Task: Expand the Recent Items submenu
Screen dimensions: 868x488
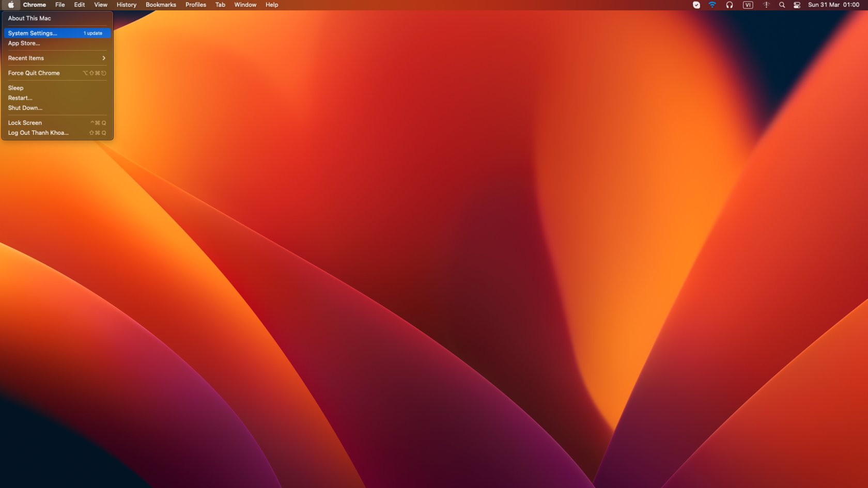Action: pyautogui.click(x=25, y=58)
